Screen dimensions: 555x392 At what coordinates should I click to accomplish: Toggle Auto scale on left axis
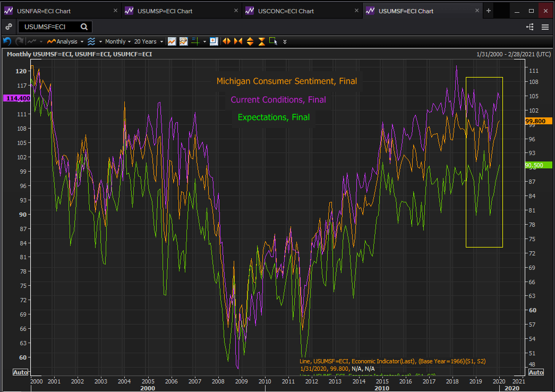coord(20,372)
